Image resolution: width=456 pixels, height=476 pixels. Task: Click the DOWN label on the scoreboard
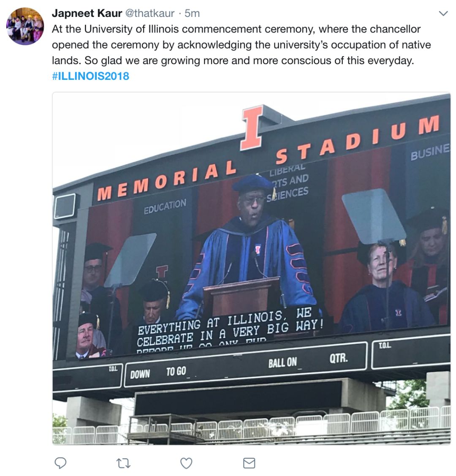pyautogui.click(x=140, y=374)
